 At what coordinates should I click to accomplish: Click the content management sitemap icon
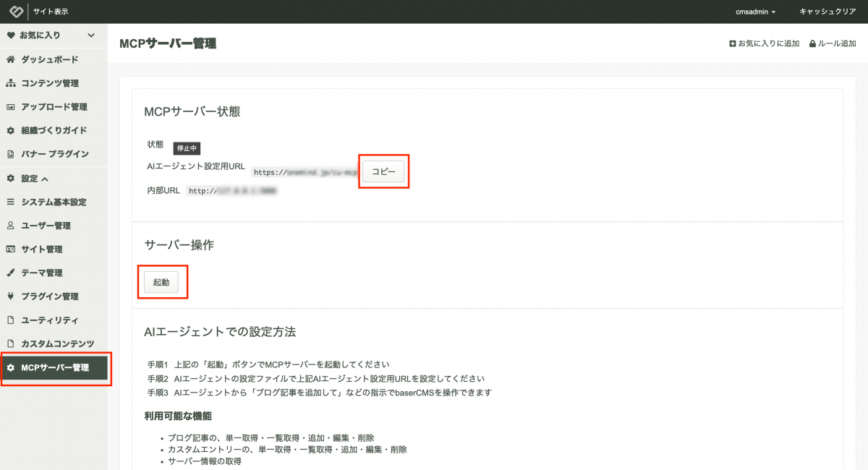(11, 83)
